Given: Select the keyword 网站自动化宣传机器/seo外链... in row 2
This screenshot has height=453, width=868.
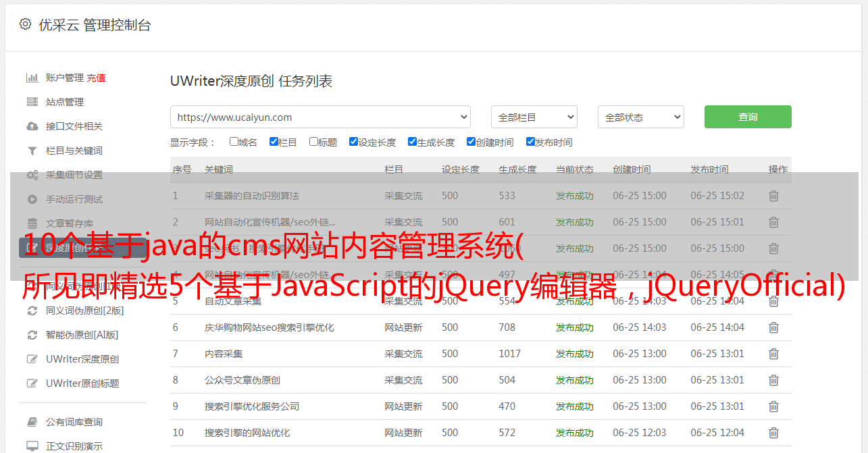Looking at the screenshot, I should [x=270, y=222].
